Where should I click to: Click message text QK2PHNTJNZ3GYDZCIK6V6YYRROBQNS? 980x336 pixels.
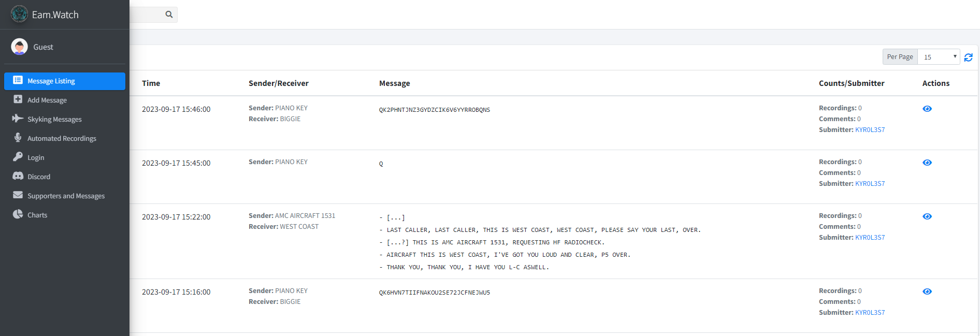[x=435, y=110]
